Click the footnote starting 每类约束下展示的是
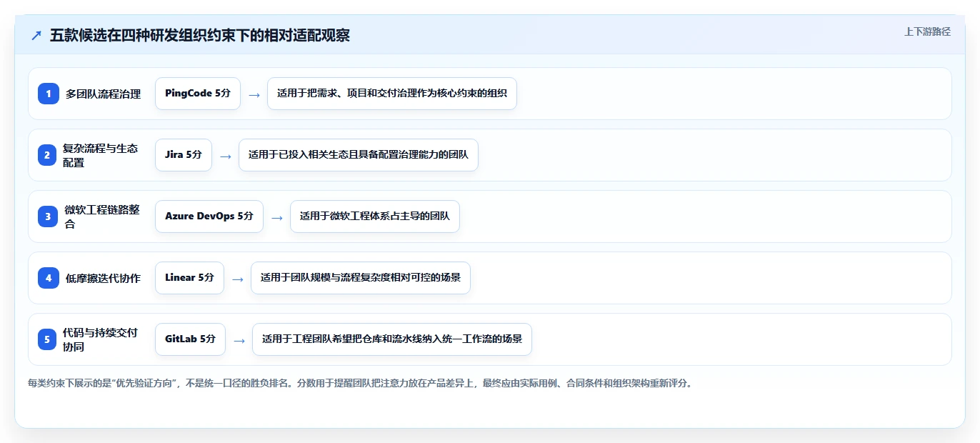Screen dimensions: 980x443 coord(360,383)
